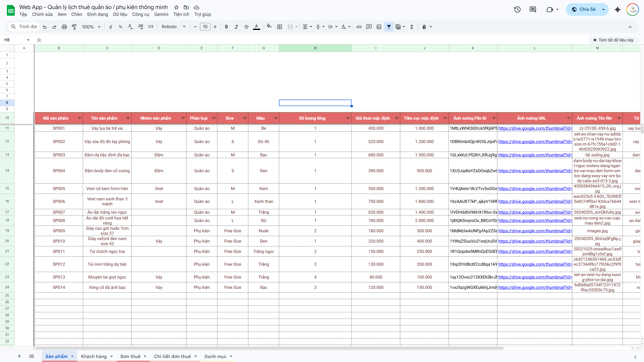This screenshot has width=644, height=362.
Task: Open the 100% zoom dropdown
Action: (91, 27)
